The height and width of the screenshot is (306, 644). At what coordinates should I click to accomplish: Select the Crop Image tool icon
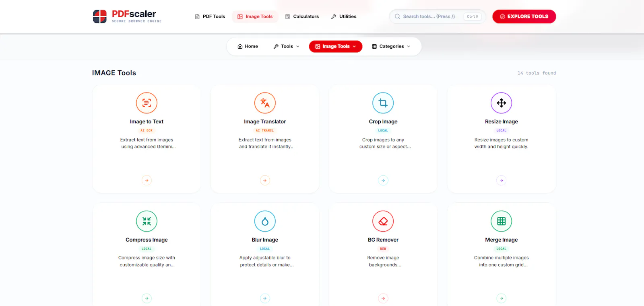(383, 103)
